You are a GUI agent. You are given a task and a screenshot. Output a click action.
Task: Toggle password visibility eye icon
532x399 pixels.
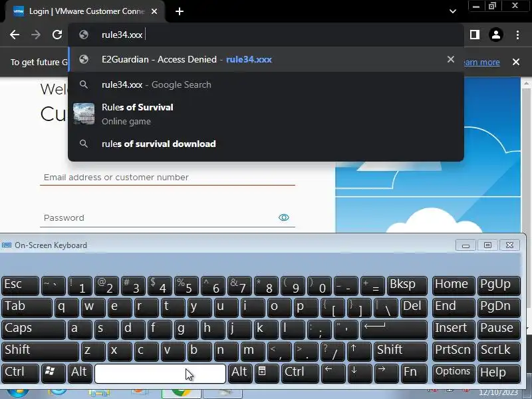[x=284, y=217]
